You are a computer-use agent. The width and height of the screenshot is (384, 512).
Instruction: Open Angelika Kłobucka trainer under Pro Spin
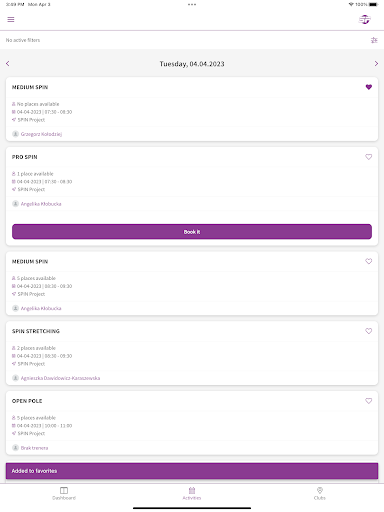click(41, 204)
